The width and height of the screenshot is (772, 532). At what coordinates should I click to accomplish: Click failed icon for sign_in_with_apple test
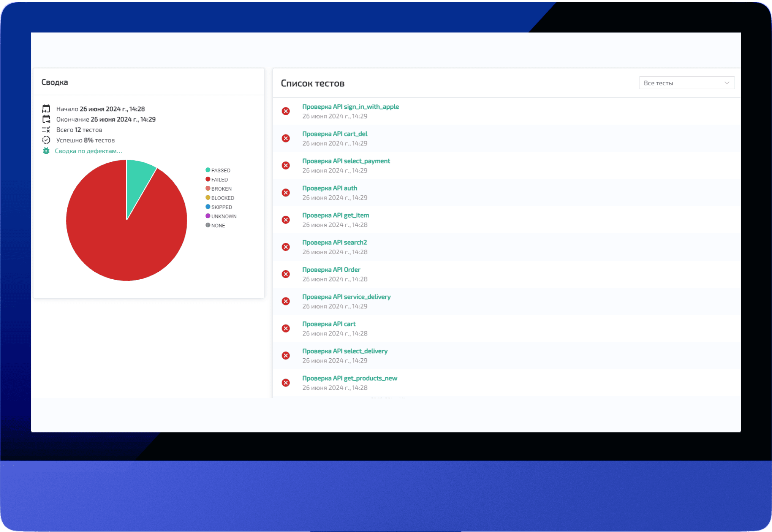tap(286, 111)
